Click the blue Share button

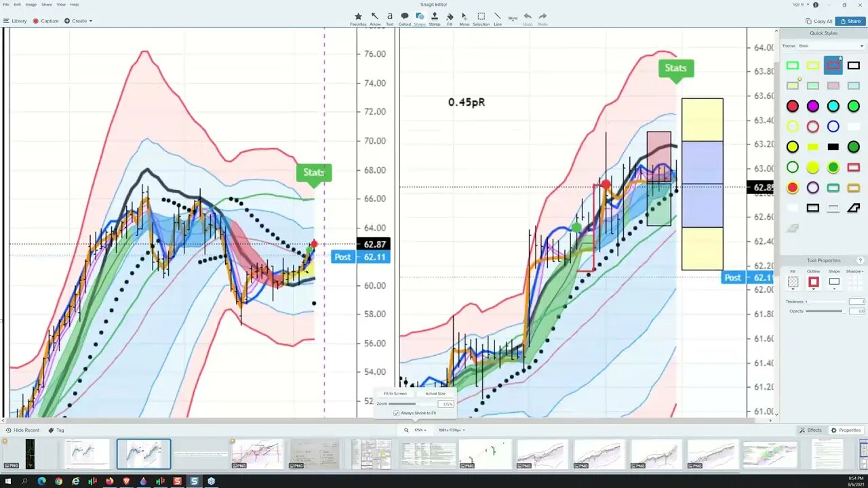click(850, 21)
